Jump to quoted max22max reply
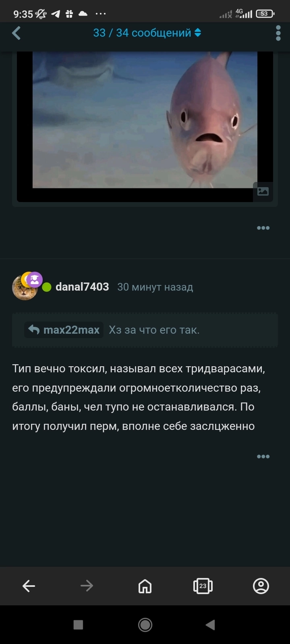The width and height of the screenshot is (290, 644). click(64, 330)
